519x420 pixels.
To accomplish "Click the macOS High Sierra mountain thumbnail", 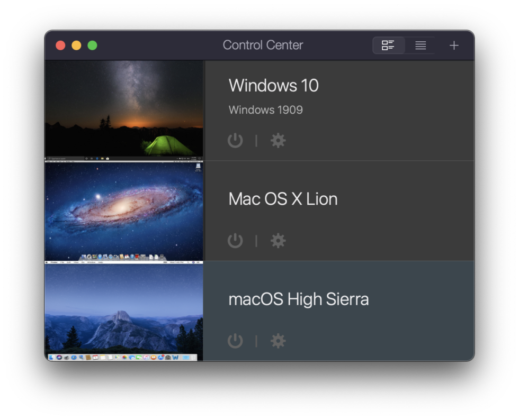I will click(124, 311).
